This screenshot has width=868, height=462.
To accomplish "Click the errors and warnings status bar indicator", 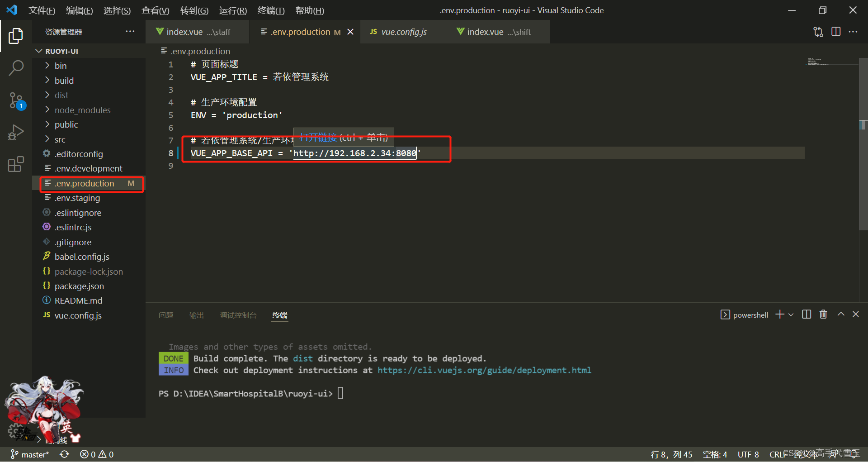I will click(x=96, y=454).
